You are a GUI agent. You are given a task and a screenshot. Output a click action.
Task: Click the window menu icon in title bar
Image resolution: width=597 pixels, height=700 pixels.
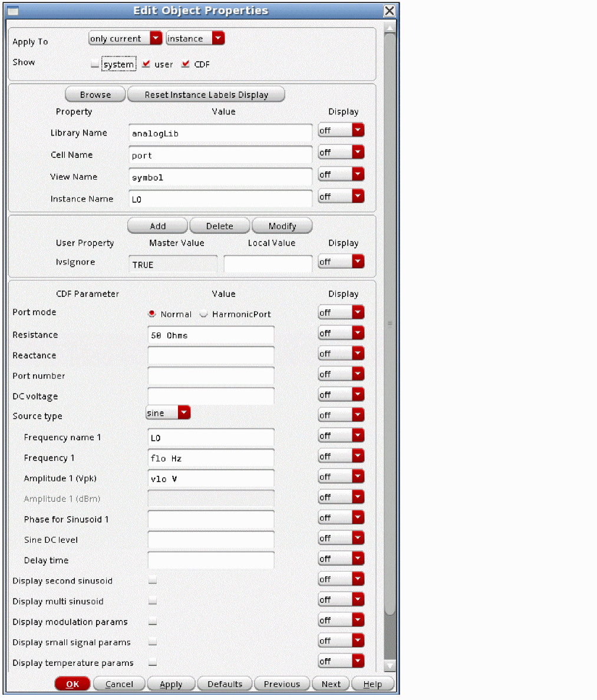(12, 11)
